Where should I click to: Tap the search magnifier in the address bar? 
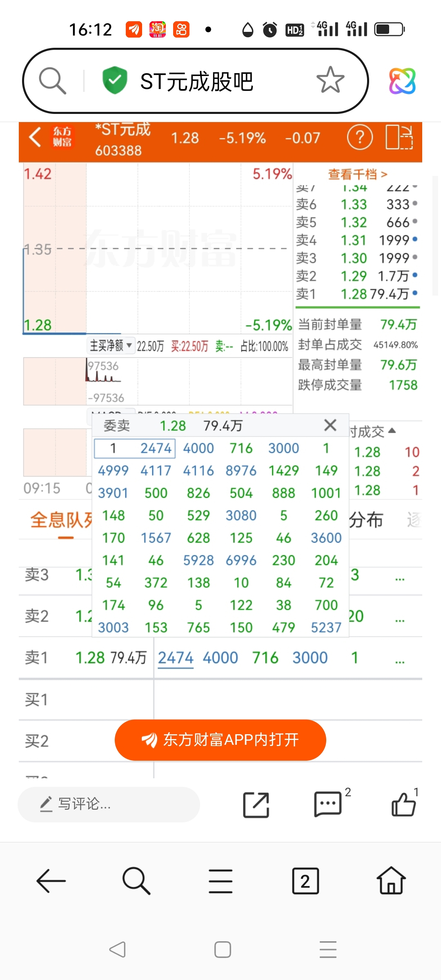pos(52,81)
